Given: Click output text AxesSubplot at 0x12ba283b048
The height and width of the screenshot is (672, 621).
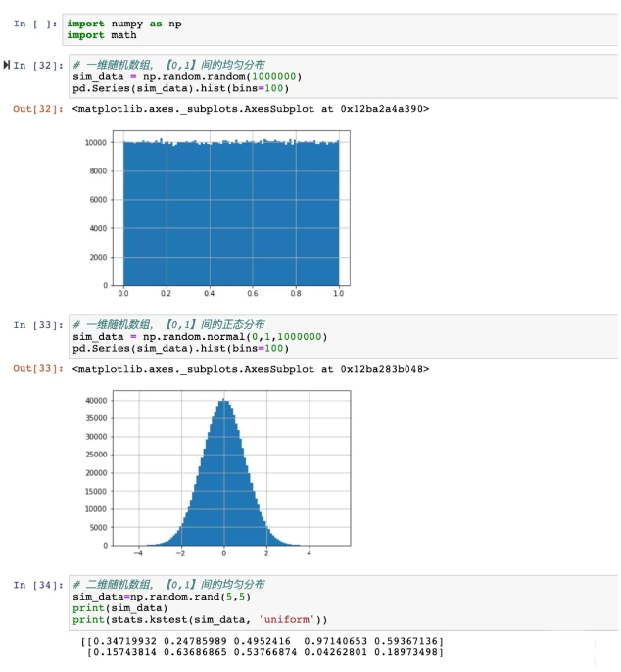Looking at the screenshot, I should pyautogui.click(x=251, y=369).
